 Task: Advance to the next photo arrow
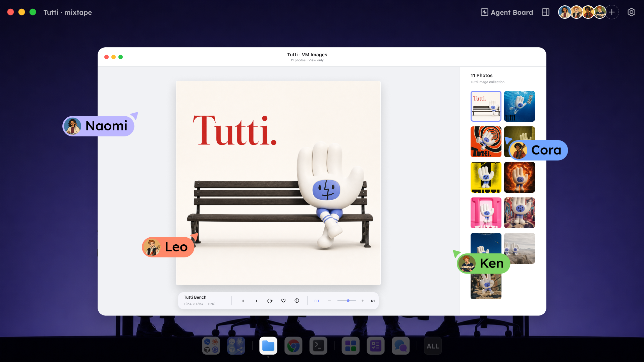tap(257, 301)
